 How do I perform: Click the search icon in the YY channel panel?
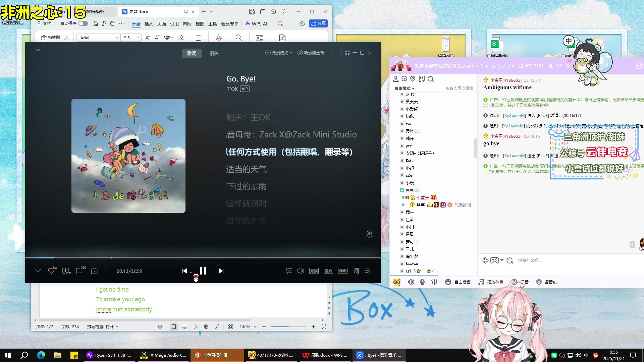pyautogui.click(x=431, y=79)
